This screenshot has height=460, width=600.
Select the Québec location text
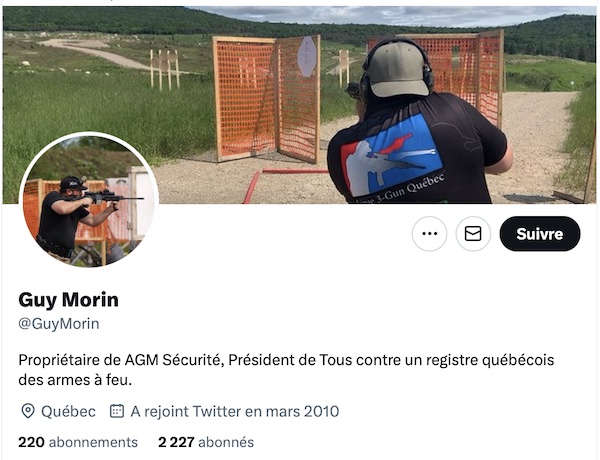[68, 411]
